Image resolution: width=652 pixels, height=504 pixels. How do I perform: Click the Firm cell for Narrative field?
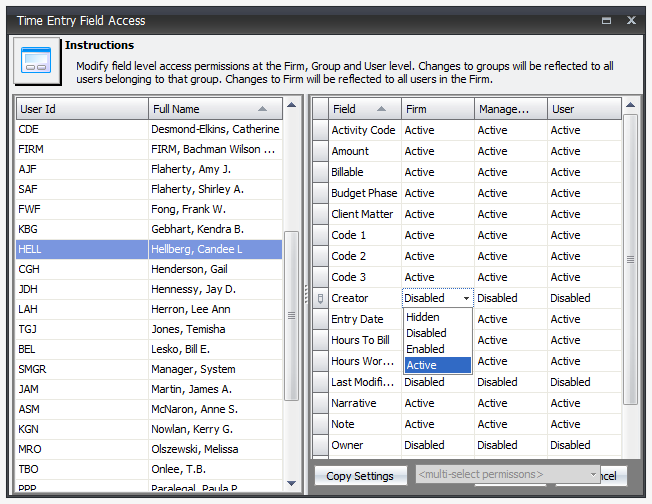click(x=437, y=403)
